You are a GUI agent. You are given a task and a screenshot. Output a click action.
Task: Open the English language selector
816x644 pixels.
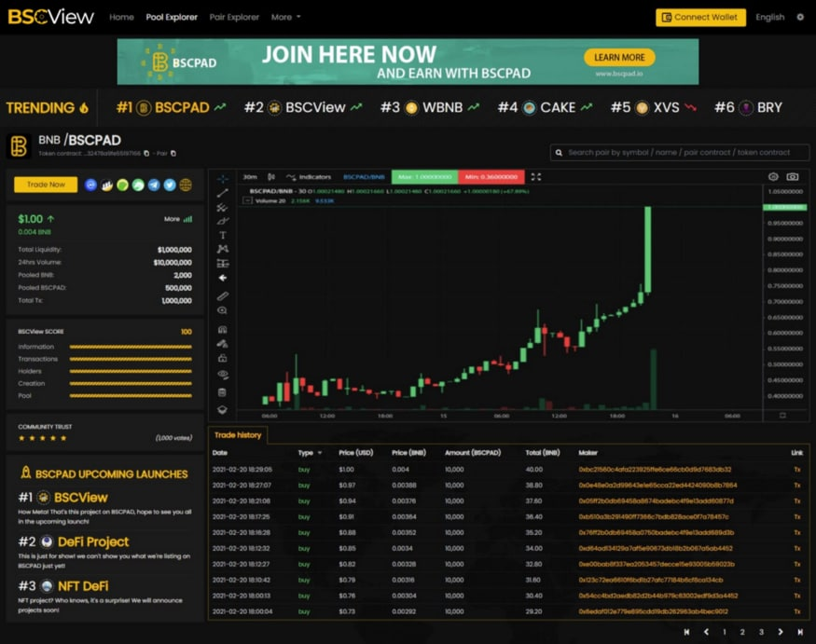(x=769, y=17)
